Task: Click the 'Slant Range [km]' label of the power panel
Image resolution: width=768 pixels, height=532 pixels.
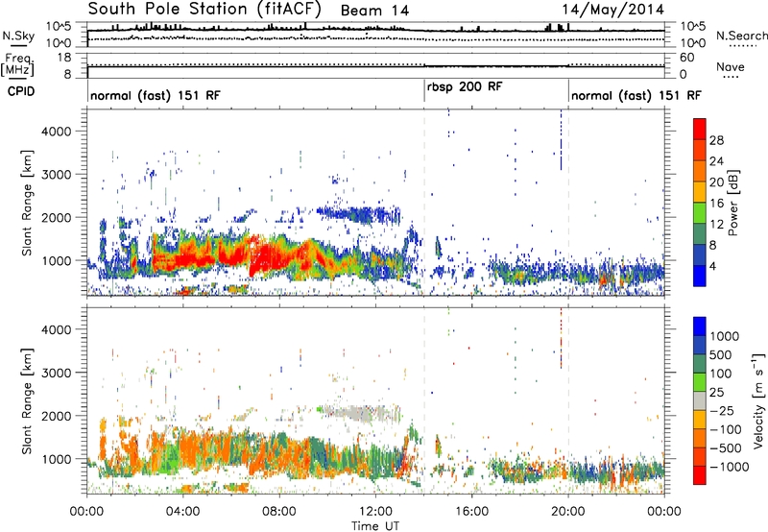Action: 27,203
